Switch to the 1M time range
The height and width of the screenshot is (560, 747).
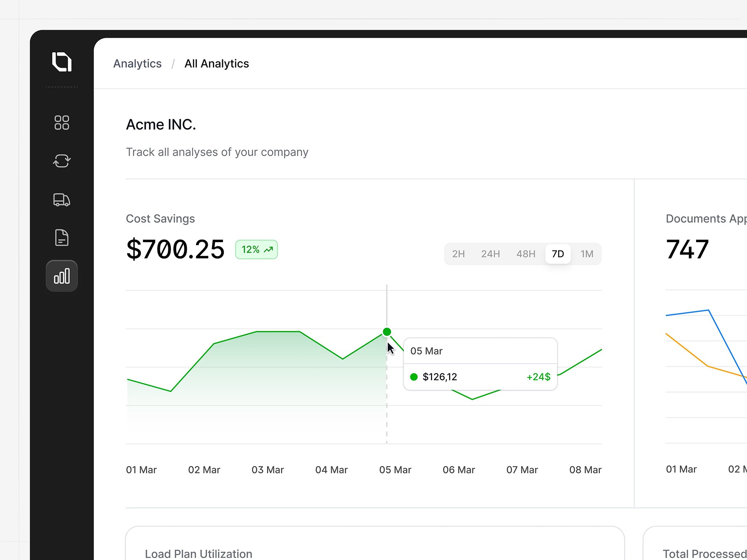[587, 254]
